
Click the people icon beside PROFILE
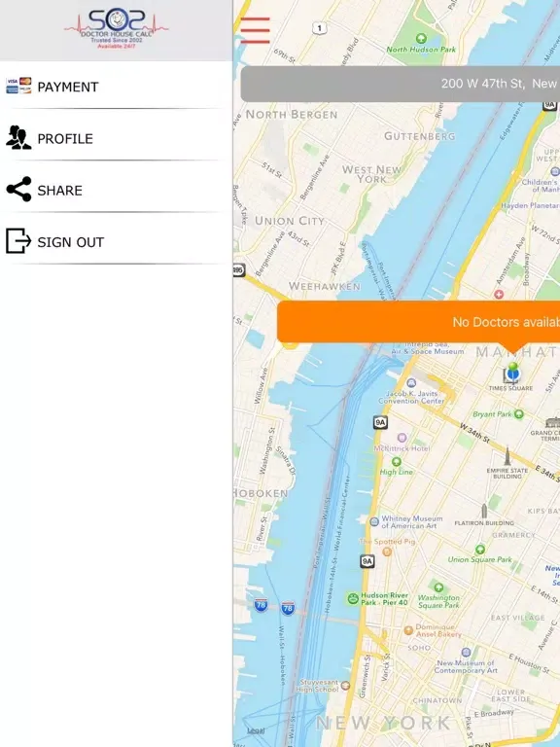[18, 138]
